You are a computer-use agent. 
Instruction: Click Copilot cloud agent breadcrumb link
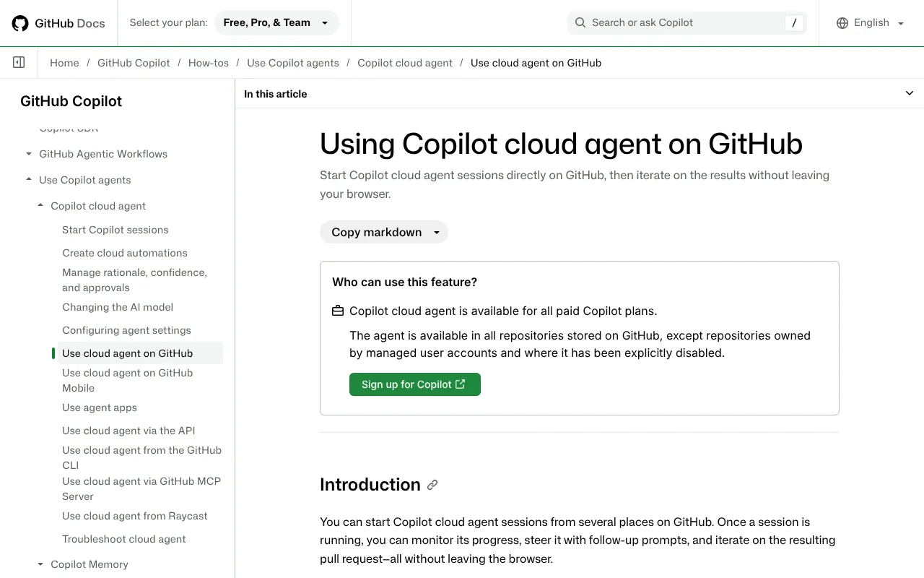click(405, 63)
